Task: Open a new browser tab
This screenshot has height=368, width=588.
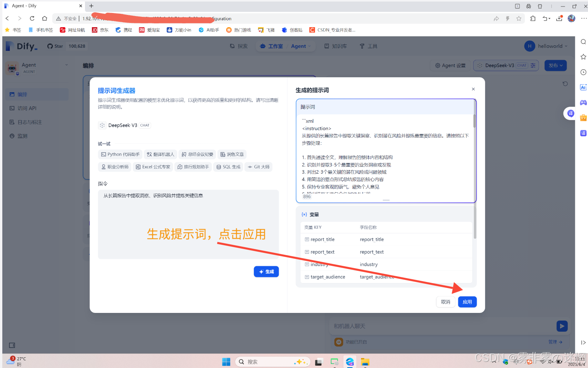Action: pyautogui.click(x=91, y=6)
